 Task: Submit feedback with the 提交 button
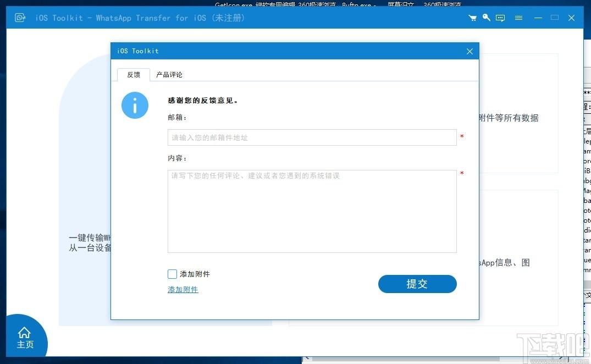click(x=417, y=284)
